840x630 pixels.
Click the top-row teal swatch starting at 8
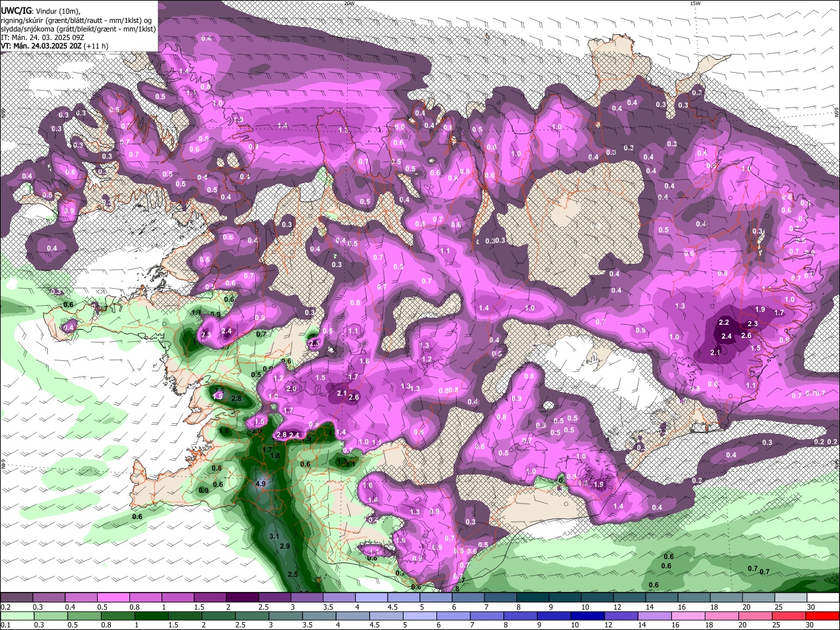click(x=533, y=598)
